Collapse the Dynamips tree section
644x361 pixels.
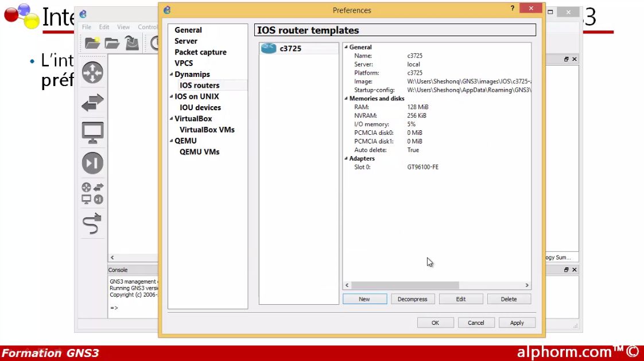[x=171, y=75]
